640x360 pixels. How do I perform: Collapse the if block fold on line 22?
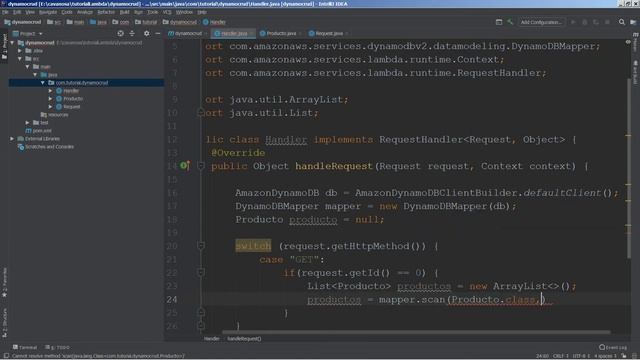click(x=200, y=272)
